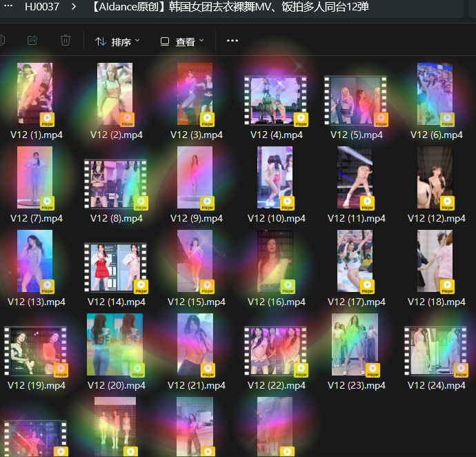
Task: Open the 查看 view dropdown
Action: point(182,41)
